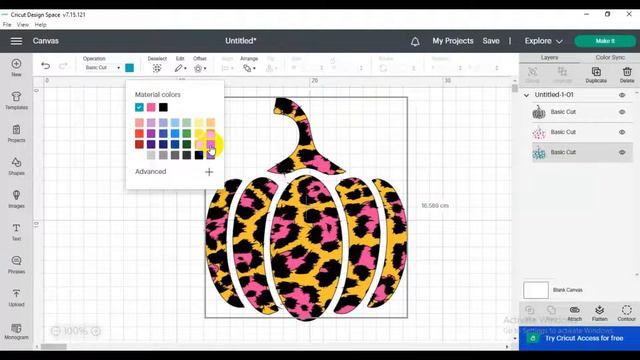
Task: Click the Deselect icon
Action: [157, 69]
